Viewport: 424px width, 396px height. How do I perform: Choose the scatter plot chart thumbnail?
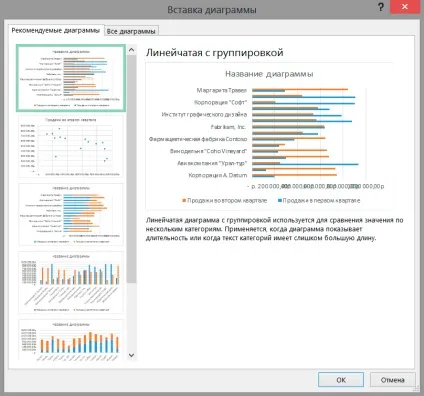(71, 146)
